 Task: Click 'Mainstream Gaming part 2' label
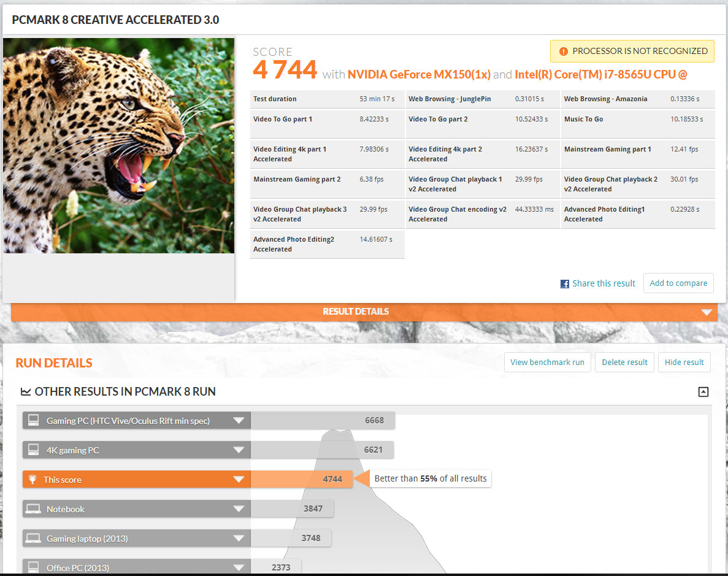pyautogui.click(x=297, y=179)
